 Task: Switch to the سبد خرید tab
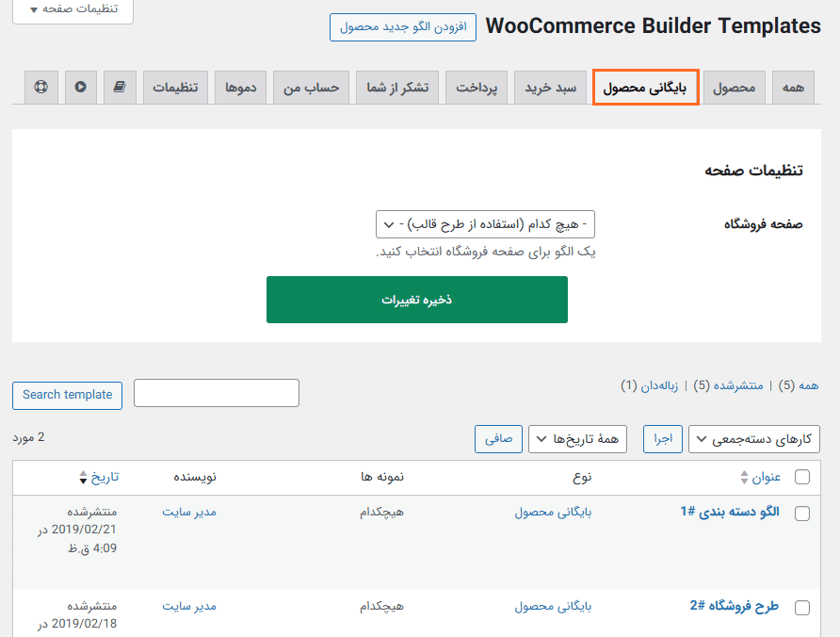point(551,88)
